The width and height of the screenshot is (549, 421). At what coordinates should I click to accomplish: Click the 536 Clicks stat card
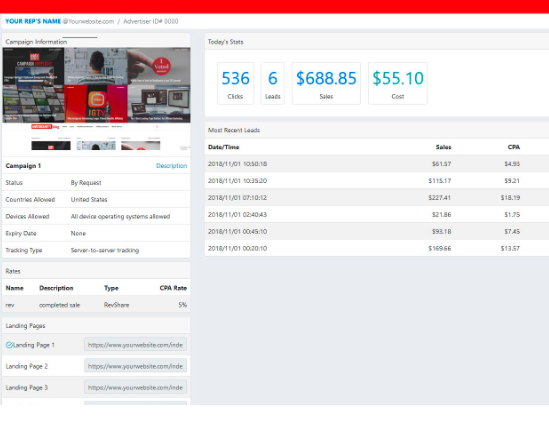coord(235,83)
